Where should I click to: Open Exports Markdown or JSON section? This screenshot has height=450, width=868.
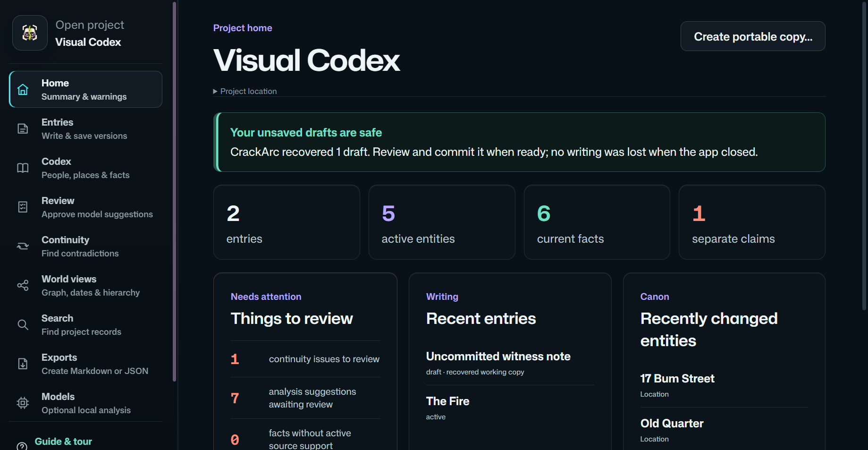(x=85, y=364)
